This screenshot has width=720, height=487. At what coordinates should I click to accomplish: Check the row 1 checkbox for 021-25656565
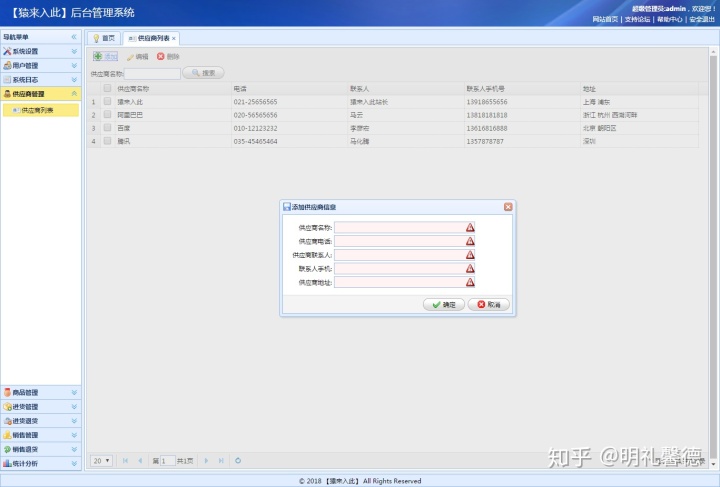[x=107, y=101]
